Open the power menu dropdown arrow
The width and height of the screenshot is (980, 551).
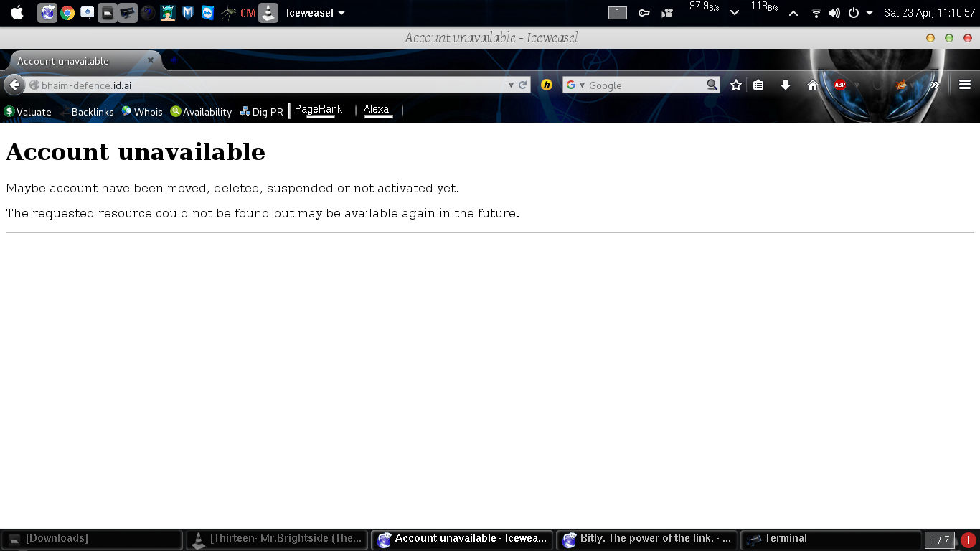coord(870,12)
